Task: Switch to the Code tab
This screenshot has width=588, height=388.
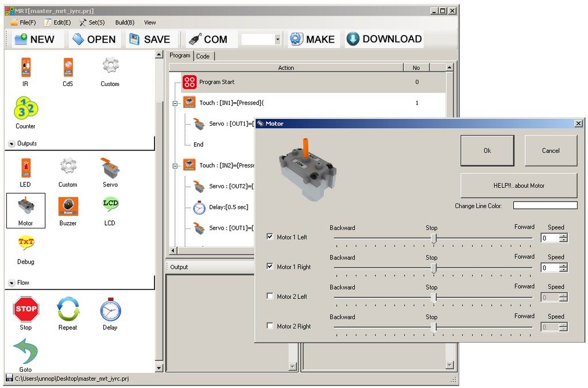Action: [203, 56]
